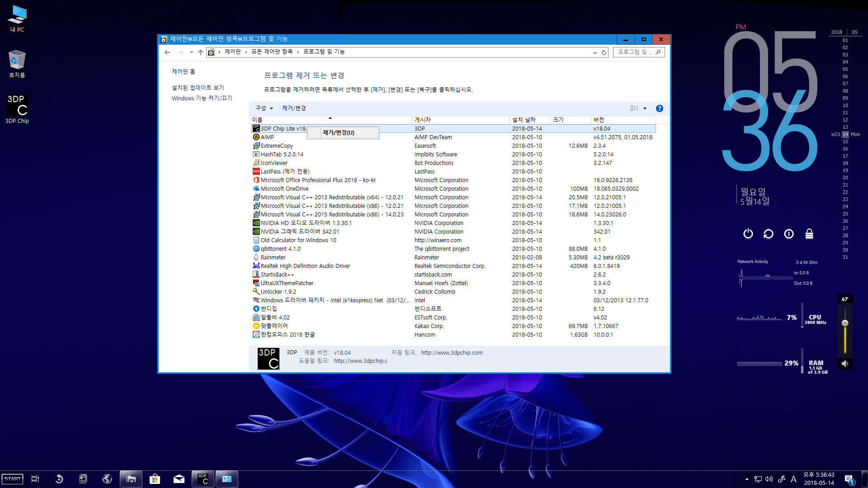
Task: Open help via blue question mark icon
Action: (660, 108)
